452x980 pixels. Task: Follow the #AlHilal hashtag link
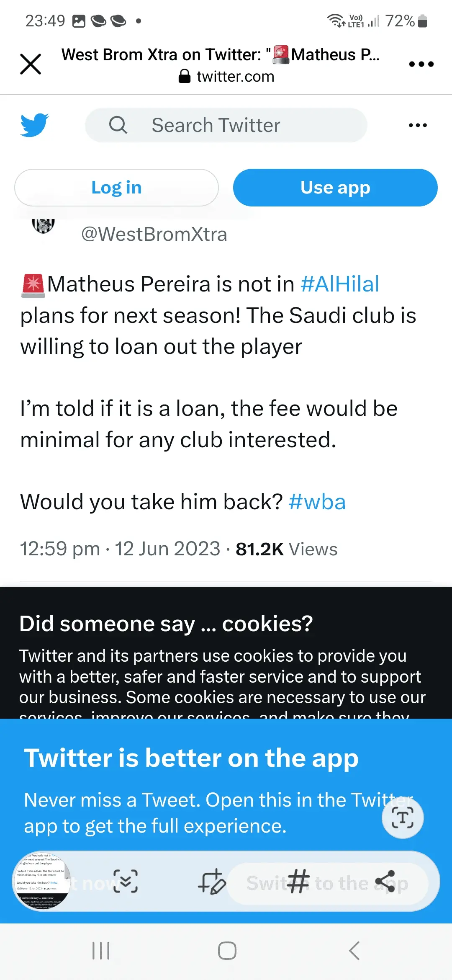340,284
